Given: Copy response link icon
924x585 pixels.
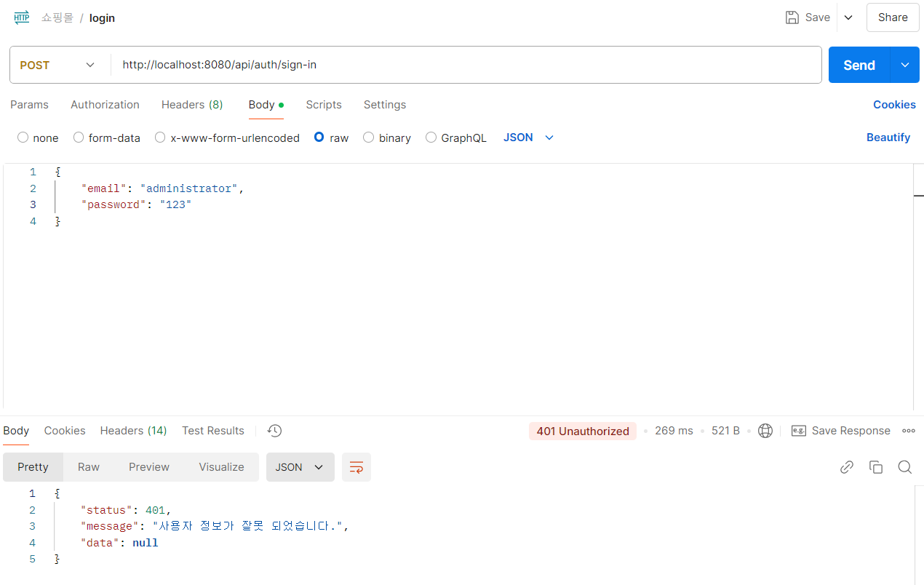Looking at the screenshot, I should click(x=847, y=467).
